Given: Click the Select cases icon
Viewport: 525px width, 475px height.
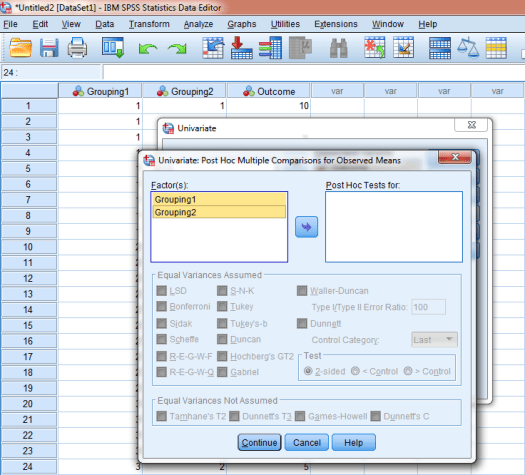Looking at the screenshot, I should click(496, 48).
